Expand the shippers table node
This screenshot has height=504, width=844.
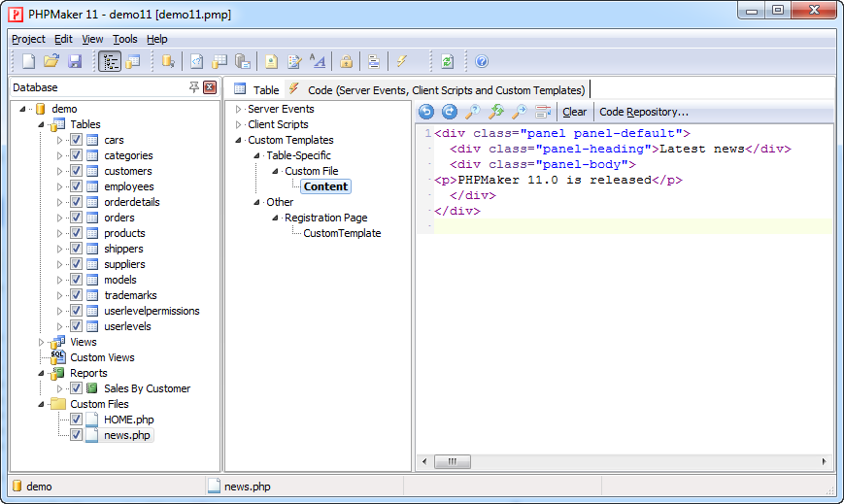click(59, 249)
